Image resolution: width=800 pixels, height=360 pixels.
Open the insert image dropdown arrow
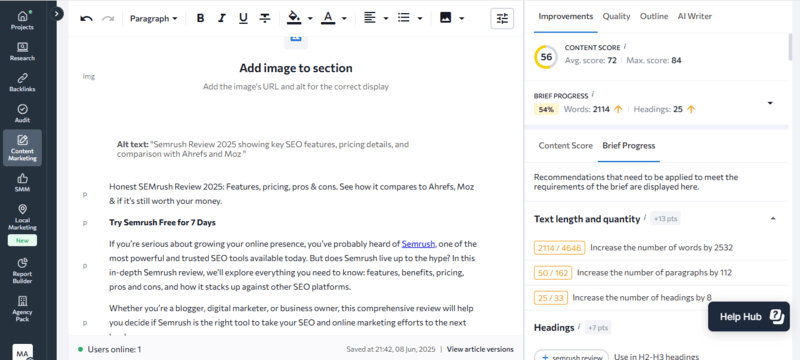462,18
